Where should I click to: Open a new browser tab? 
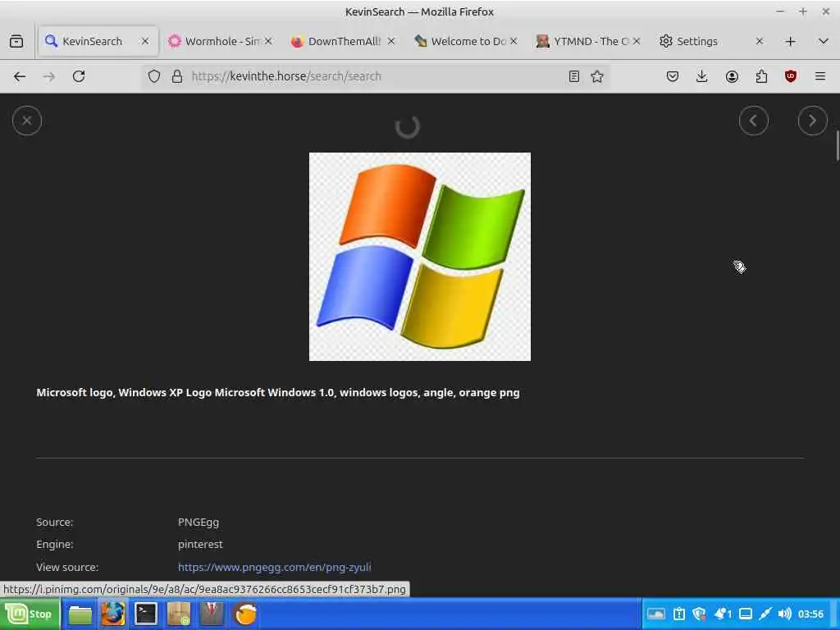(790, 41)
